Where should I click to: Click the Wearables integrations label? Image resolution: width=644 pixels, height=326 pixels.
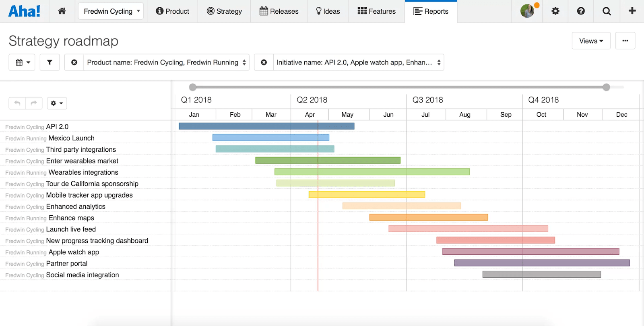tap(83, 172)
